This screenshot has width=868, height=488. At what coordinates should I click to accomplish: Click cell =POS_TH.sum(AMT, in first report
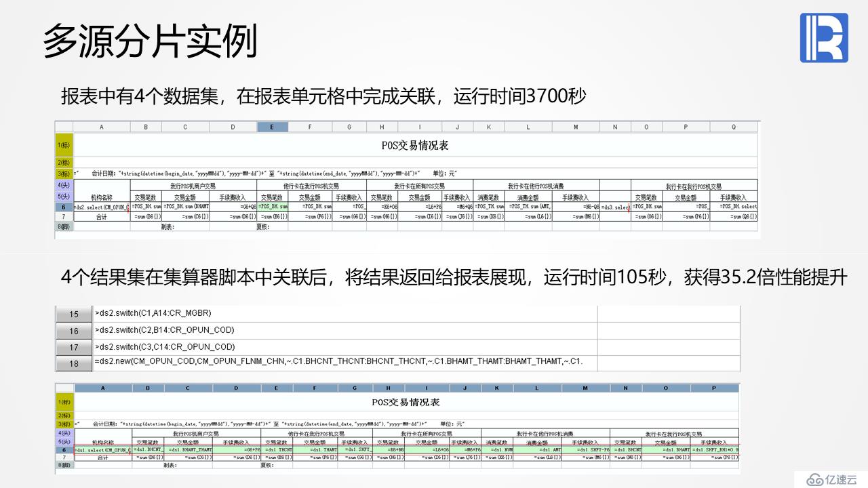point(528,207)
